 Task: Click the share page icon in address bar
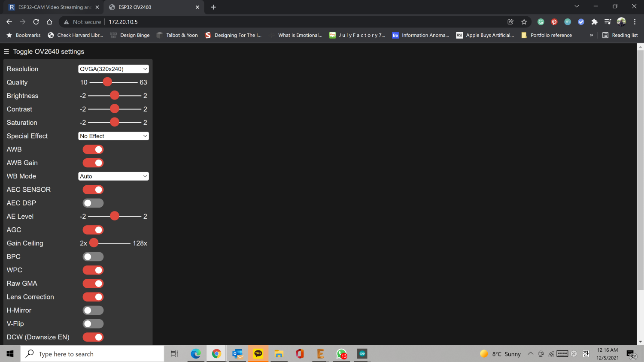(510, 22)
